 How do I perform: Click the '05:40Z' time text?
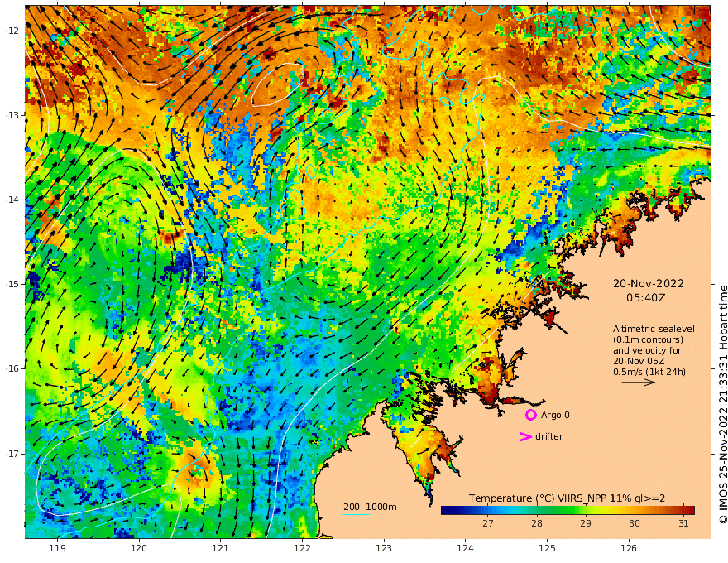click(x=646, y=298)
